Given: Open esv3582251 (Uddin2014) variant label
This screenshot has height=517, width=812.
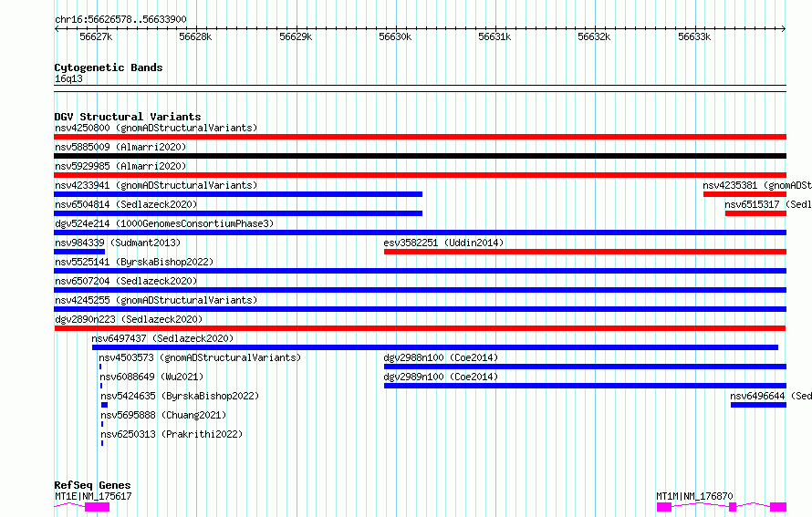Looking at the screenshot, I should tap(443, 243).
